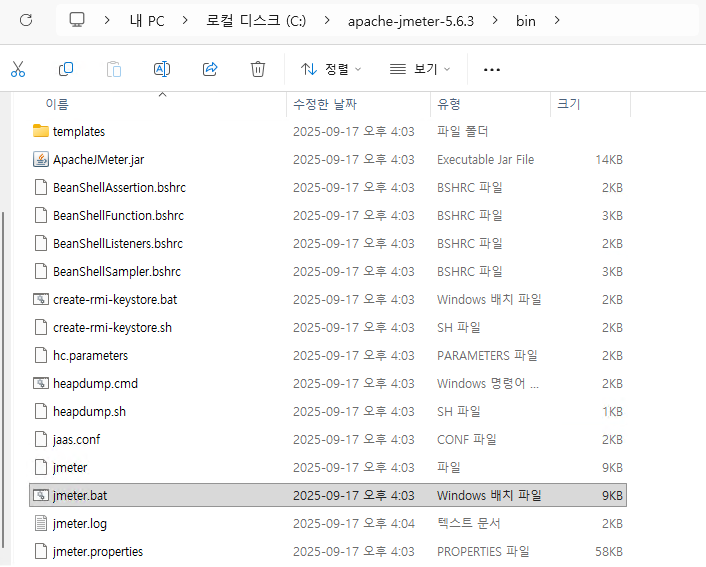Click the heapdump.sh file icon

point(41,411)
